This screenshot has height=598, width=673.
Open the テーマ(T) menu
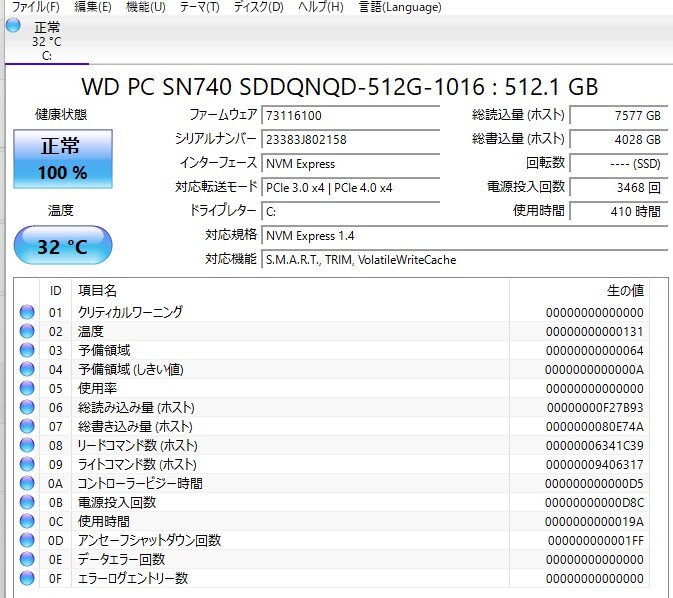199,7
